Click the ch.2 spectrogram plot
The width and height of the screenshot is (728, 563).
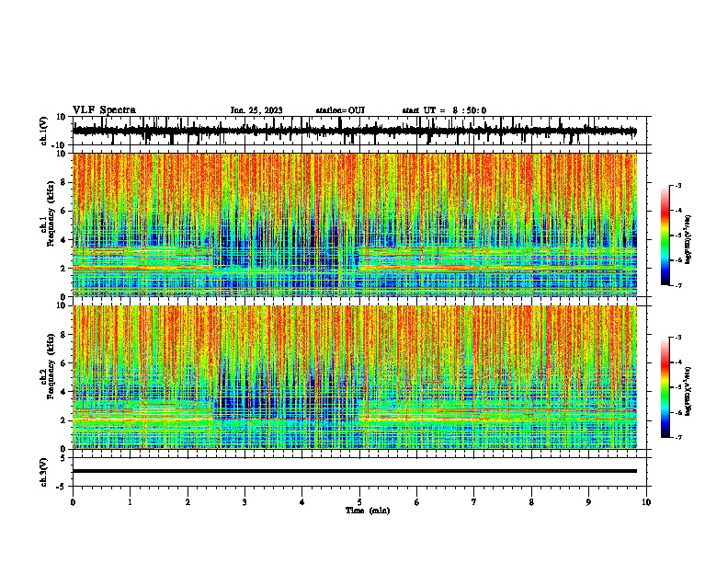click(x=355, y=377)
